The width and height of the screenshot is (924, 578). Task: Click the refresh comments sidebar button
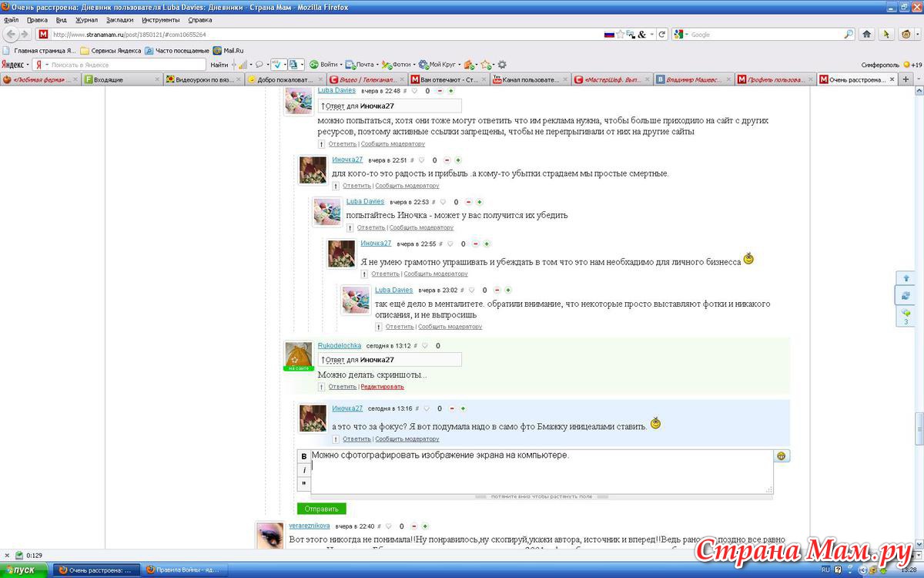(906, 295)
